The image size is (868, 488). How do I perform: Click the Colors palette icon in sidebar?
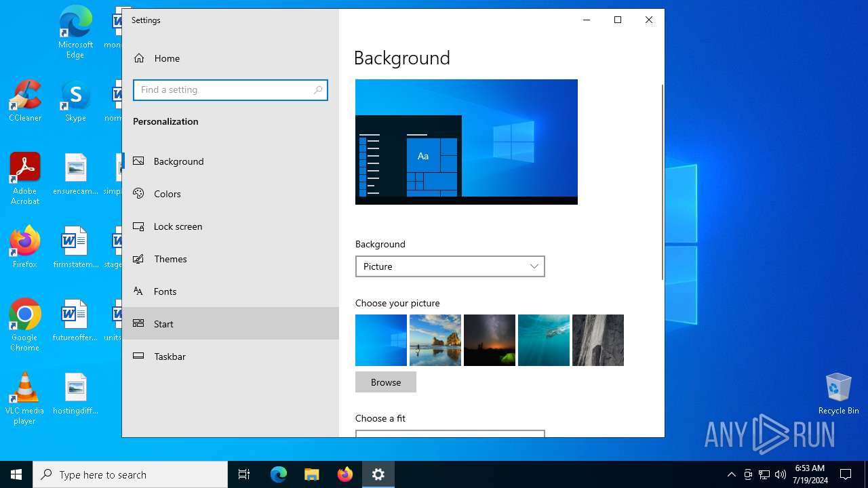pyautogui.click(x=138, y=194)
